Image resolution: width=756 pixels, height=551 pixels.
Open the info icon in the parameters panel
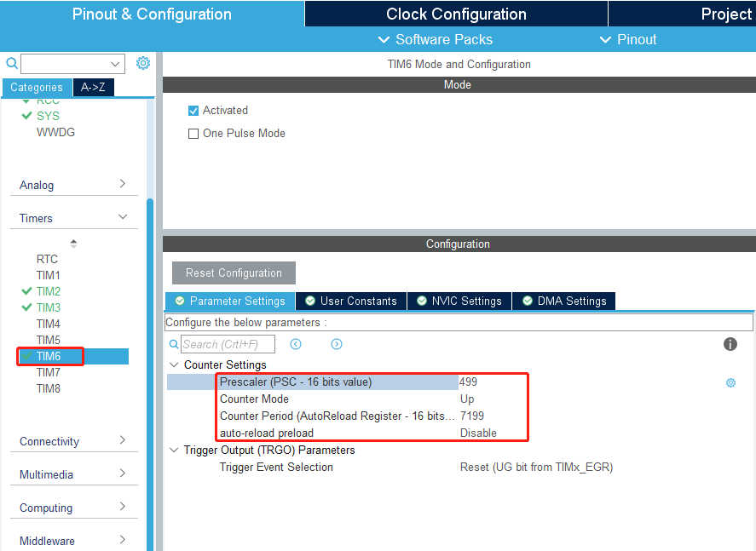(x=730, y=344)
